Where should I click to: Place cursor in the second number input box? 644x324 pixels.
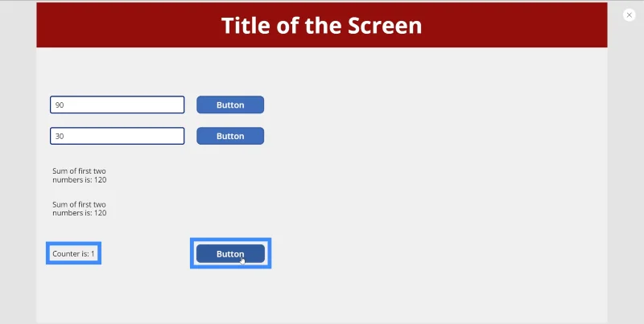pos(117,136)
